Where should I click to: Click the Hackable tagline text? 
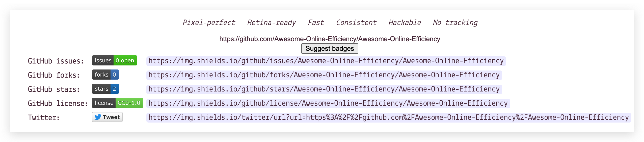(405, 23)
